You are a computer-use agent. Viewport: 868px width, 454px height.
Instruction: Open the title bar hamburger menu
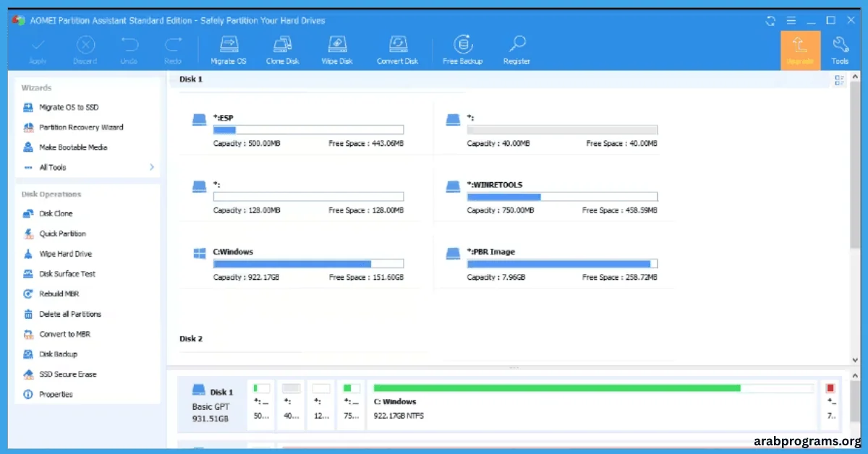coord(791,20)
